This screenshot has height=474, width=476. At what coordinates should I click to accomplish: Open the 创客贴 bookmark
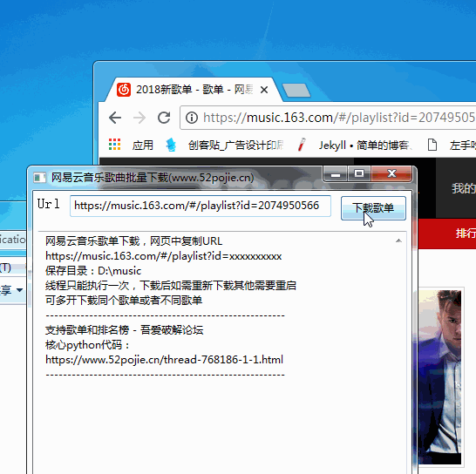(x=225, y=145)
